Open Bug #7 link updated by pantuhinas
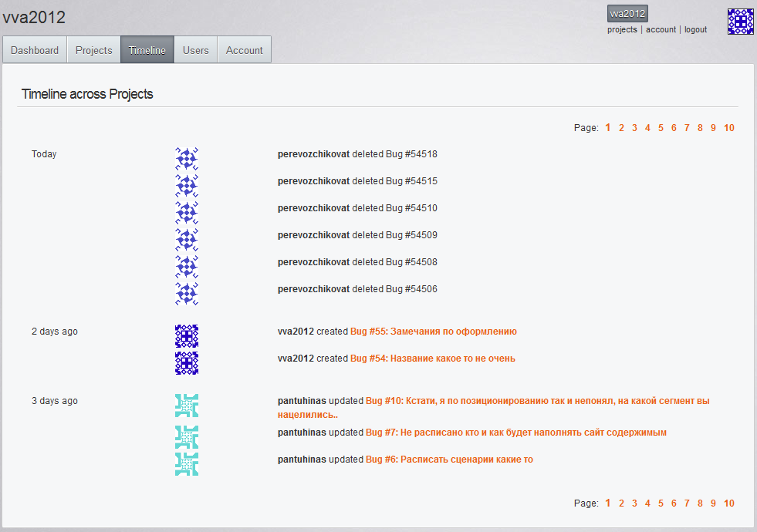Screen dimensions: 757x532 (515, 433)
